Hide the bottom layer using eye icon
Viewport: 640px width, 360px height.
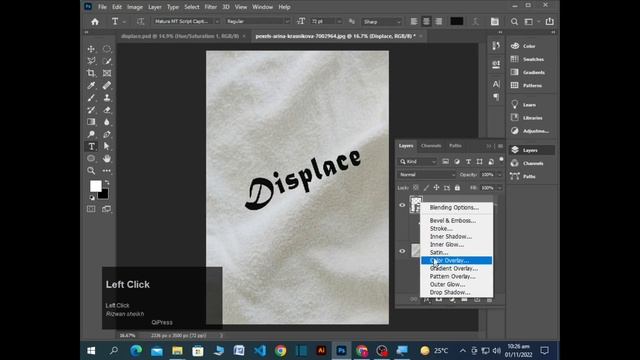pyautogui.click(x=402, y=251)
